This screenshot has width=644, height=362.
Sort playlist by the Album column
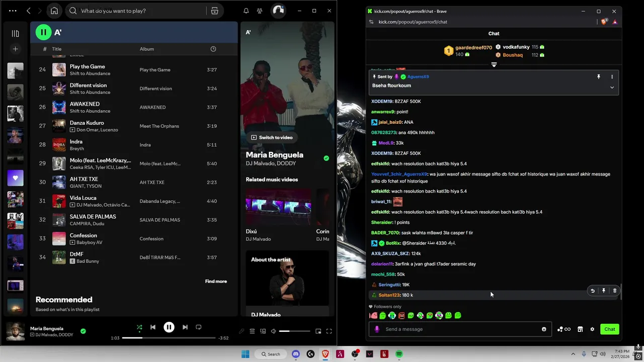(x=147, y=49)
